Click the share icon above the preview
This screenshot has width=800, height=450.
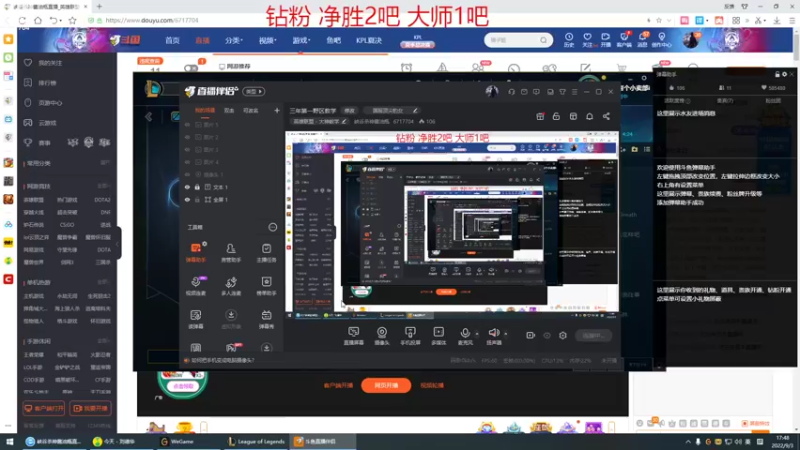click(606, 116)
